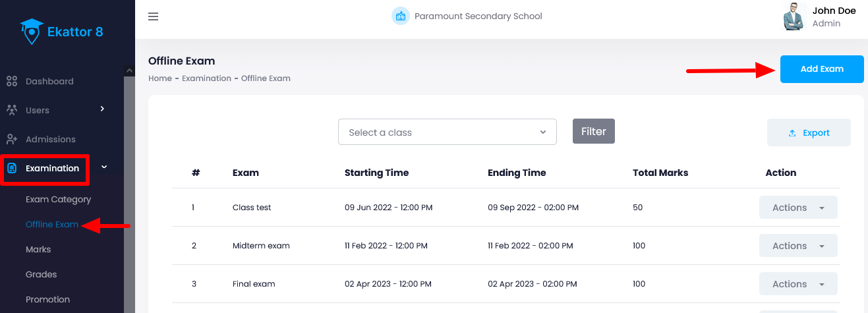Open Actions dropdown for Final exam
This screenshot has width=868, height=313.
[797, 284]
